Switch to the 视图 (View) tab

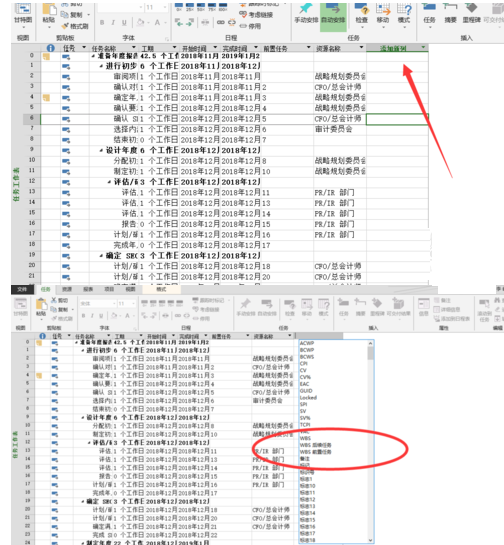click(x=130, y=289)
